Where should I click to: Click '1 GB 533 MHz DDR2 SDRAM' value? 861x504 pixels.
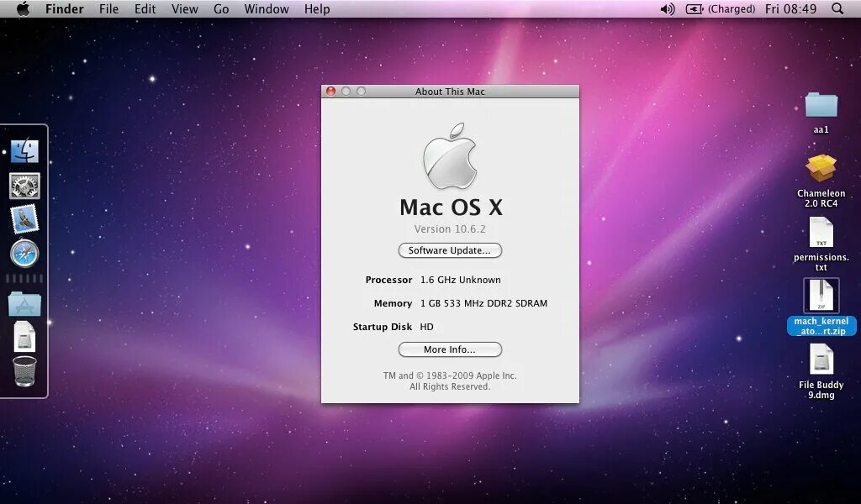(483, 303)
